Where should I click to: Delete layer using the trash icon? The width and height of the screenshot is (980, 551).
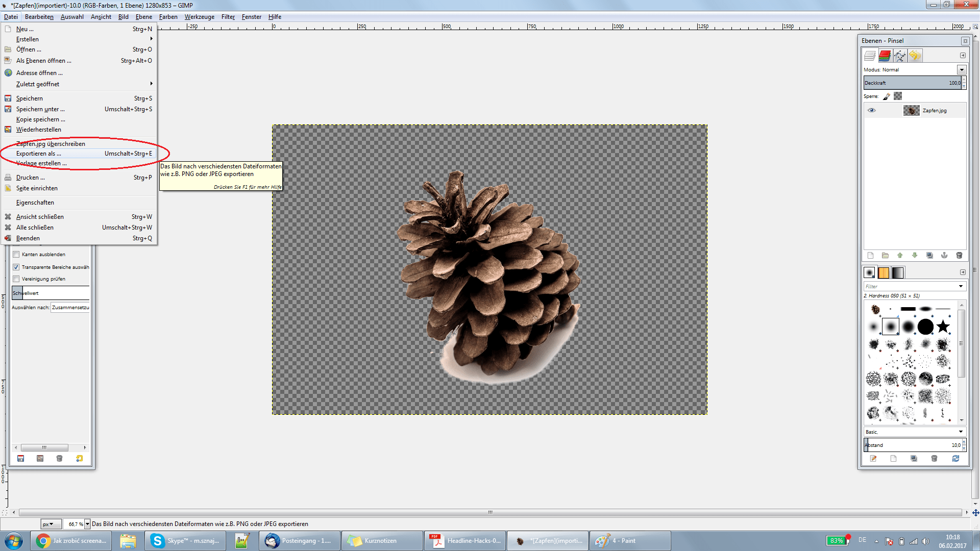tap(959, 255)
